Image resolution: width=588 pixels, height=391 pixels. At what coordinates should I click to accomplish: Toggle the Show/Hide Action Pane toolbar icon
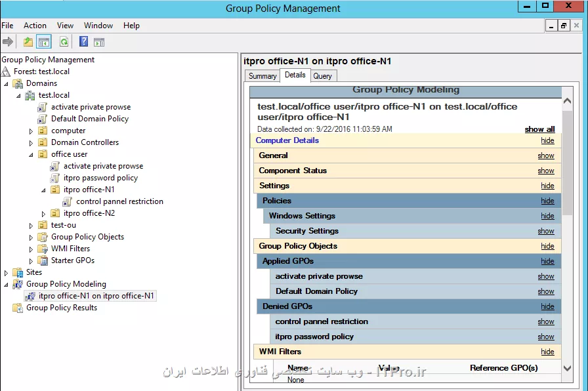point(99,43)
